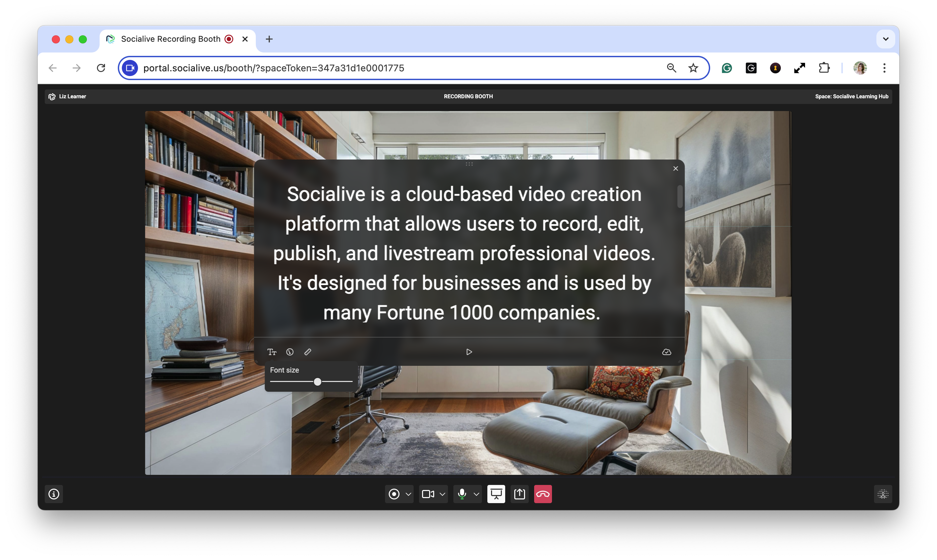This screenshot has width=937, height=560.
Task: Select the Socialive Recording Booth tab
Action: click(171, 39)
